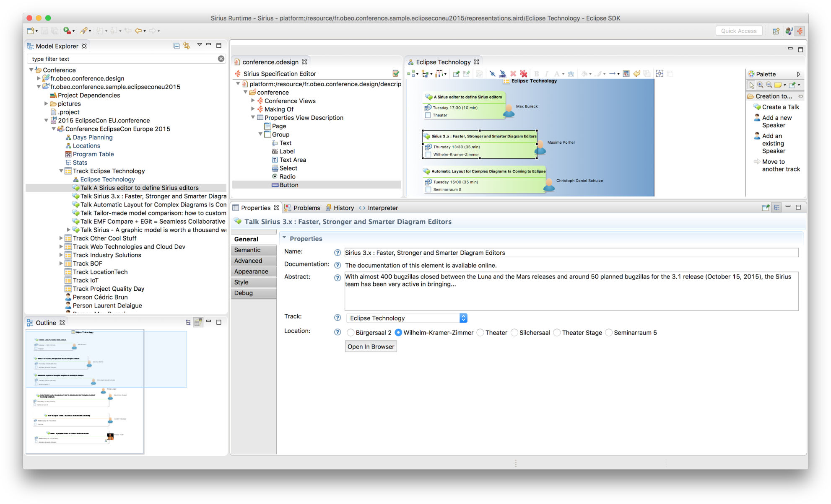Expand Track Other Cool Stuff node

[61, 238]
